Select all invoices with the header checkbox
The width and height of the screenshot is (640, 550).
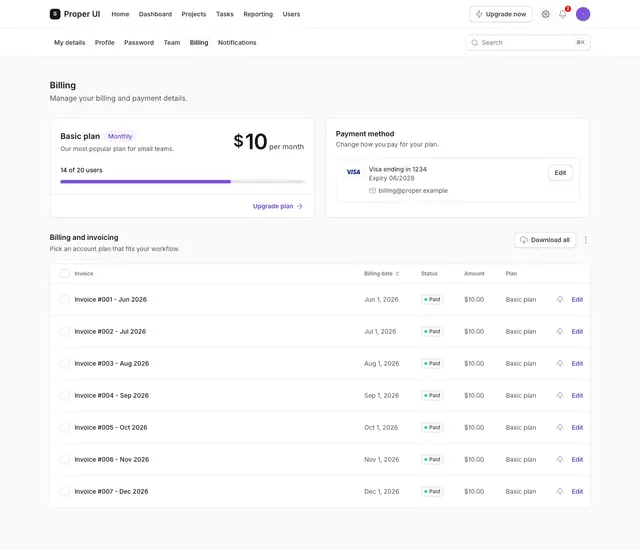64,273
